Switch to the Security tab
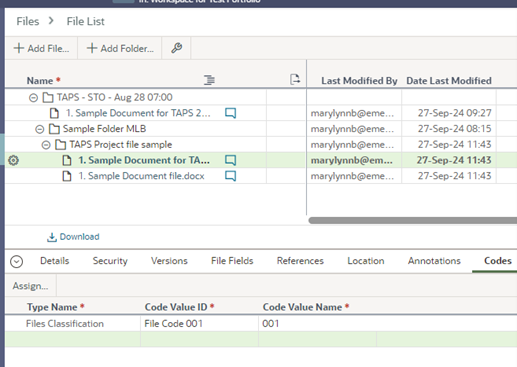Viewport: 517px width, 367px height. point(110,261)
